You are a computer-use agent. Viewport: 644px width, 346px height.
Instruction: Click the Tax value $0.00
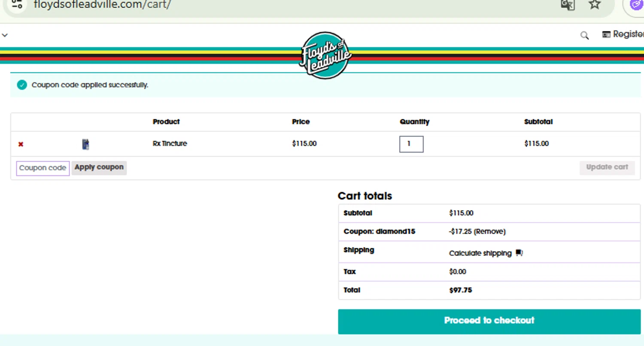(x=458, y=272)
